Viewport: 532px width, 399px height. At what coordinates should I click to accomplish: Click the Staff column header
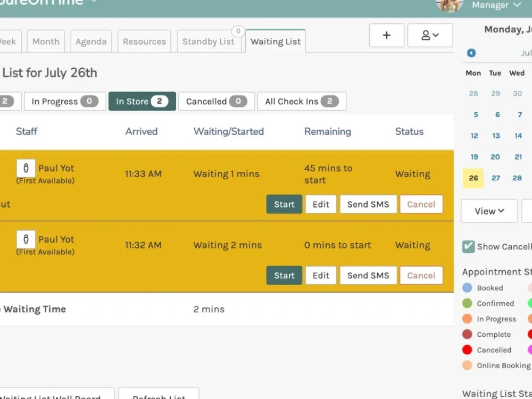tap(27, 131)
